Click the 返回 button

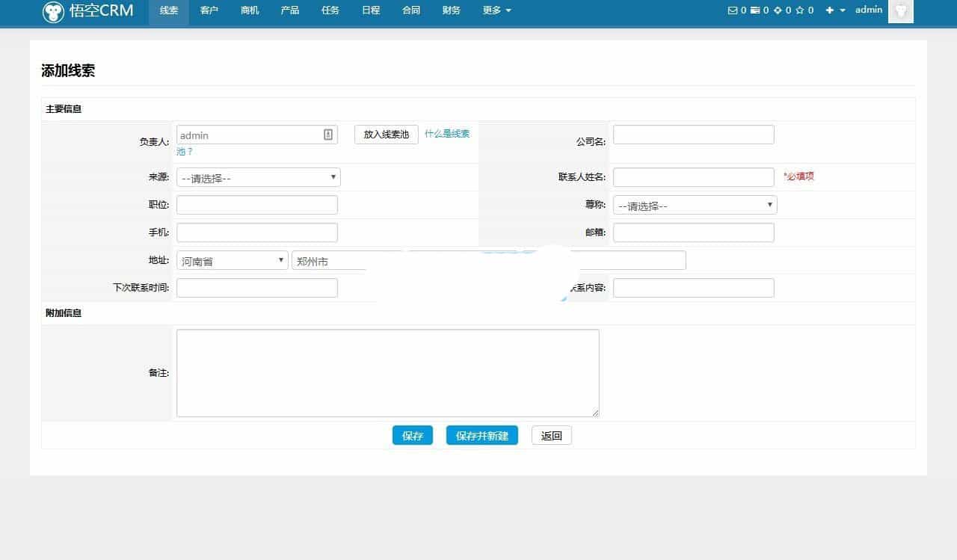pos(552,435)
